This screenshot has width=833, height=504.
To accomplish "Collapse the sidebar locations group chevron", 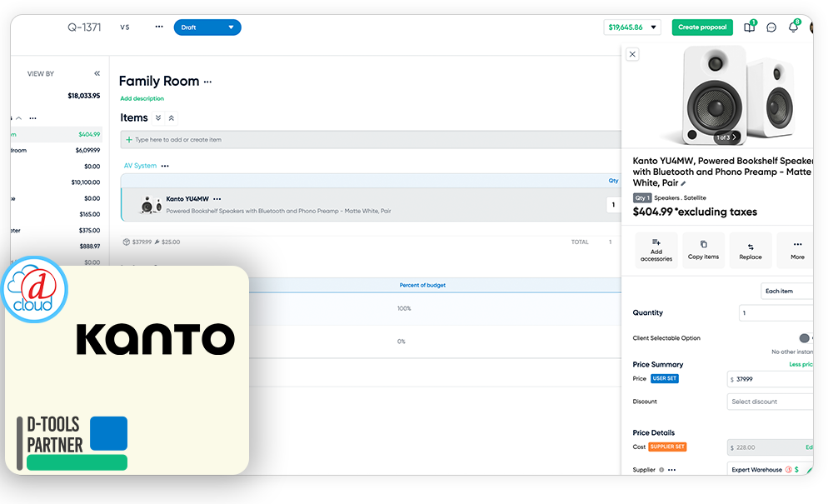I will coord(18,118).
